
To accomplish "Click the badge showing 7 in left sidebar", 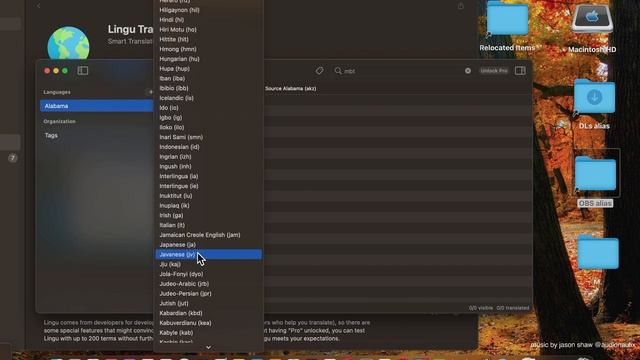I will click(x=13, y=158).
